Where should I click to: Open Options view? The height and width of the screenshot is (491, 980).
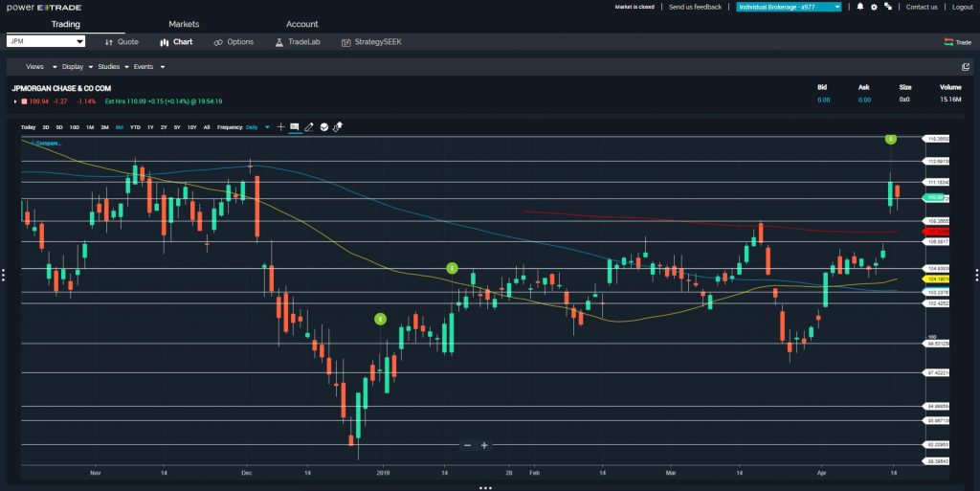click(234, 42)
